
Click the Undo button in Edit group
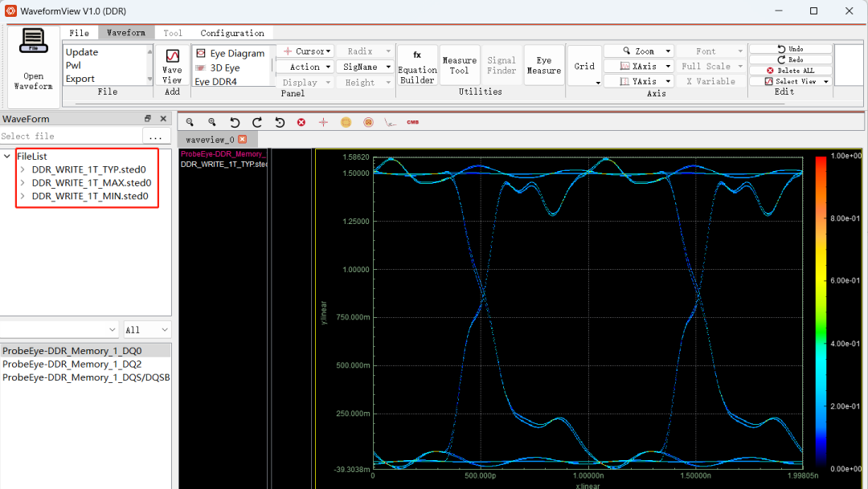(x=791, y=49)
